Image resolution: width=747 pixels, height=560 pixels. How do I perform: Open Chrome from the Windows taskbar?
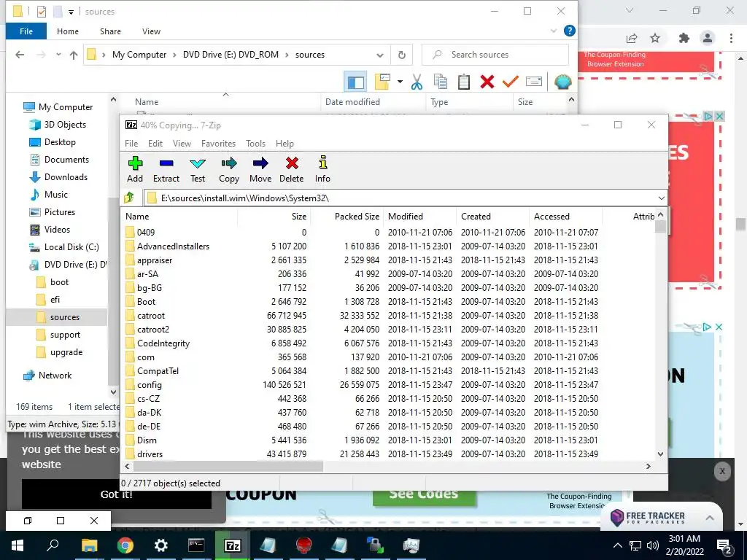[x=125, y=545]
